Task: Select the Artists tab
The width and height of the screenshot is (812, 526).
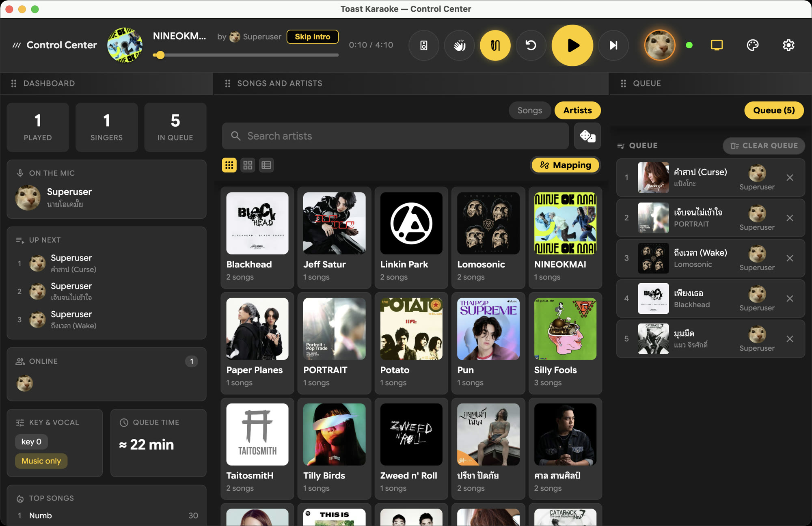Action: (x=577, y=110)
